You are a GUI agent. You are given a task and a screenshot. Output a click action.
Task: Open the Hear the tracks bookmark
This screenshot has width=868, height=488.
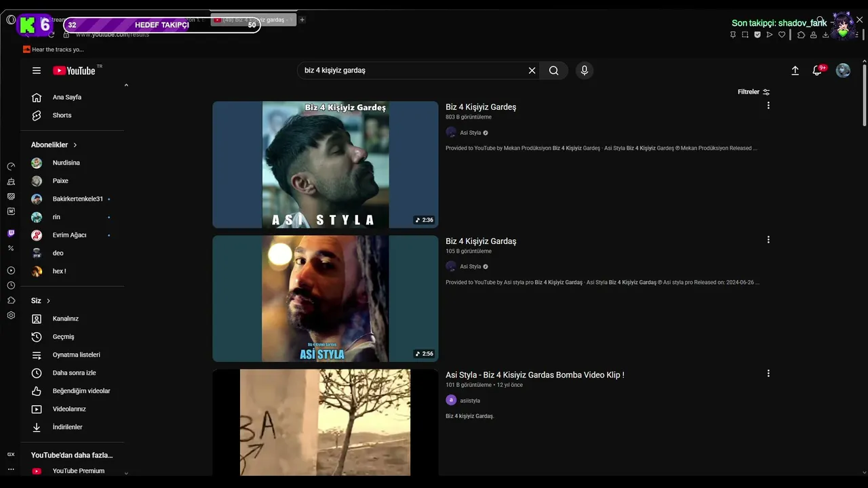tap(54, 49)
